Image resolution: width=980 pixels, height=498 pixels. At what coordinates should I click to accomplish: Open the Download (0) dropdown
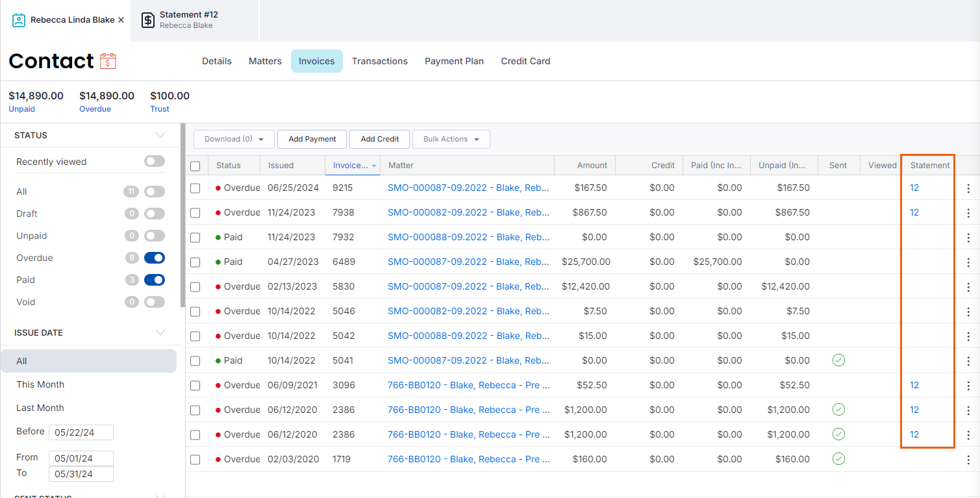[x=234, y=139]
